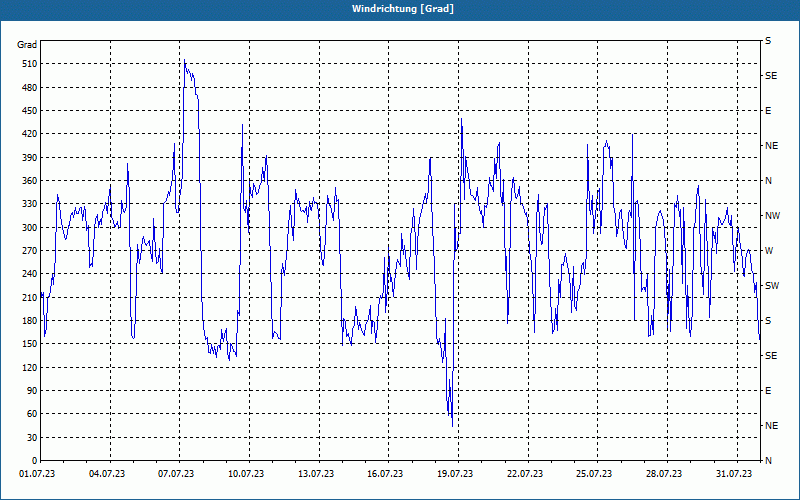
Task: Select the 390 value on the y-axis
Action: click(x=30, y=158)
